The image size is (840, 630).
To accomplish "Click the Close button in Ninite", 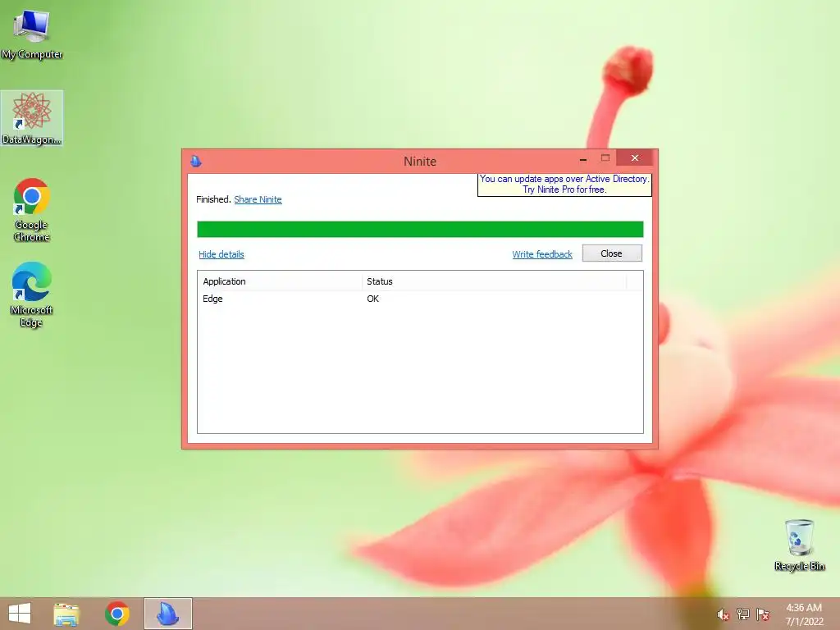I will 612,253.
